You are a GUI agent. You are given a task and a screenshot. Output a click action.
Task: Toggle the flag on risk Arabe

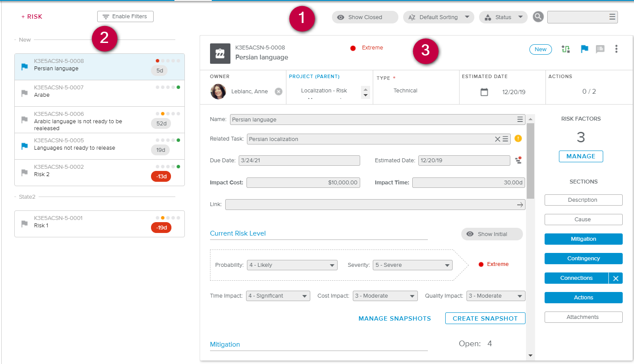coord(25,93)
